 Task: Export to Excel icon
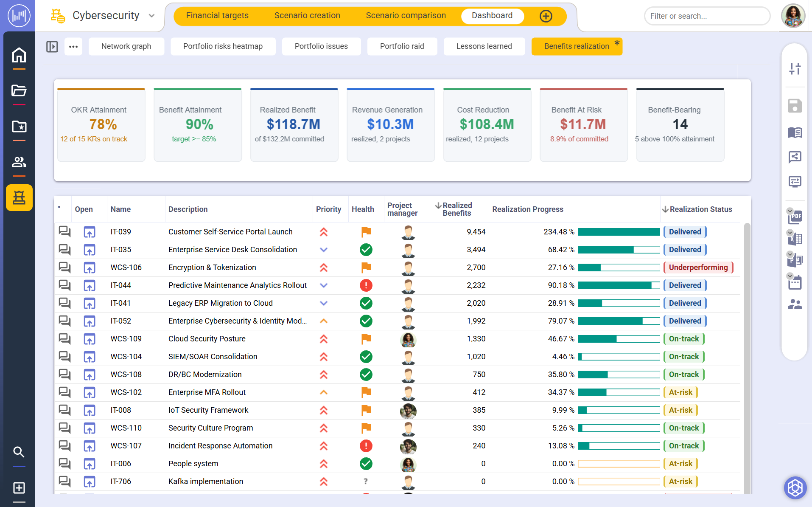795,239
